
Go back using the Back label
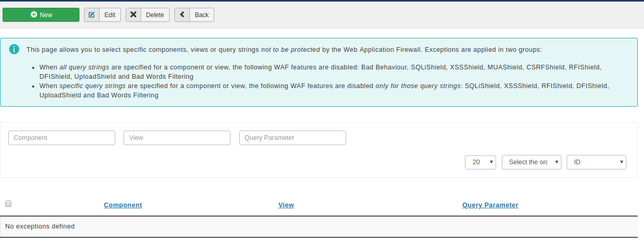(202, 15)
